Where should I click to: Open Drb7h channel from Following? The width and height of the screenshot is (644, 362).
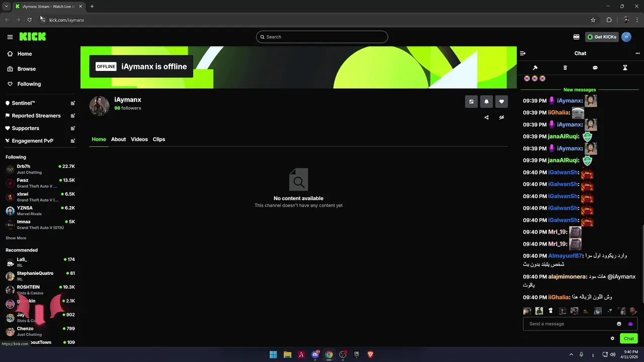click(40, 169)
